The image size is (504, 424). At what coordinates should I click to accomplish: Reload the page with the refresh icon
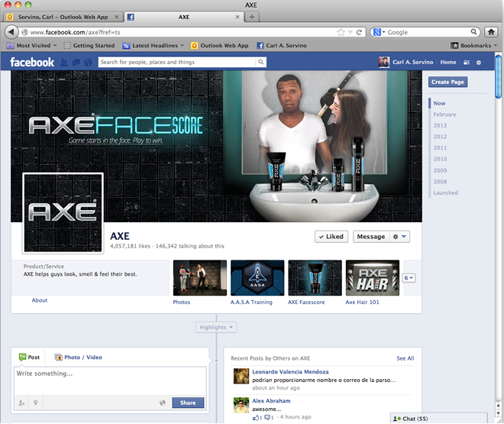click(359, 32)
